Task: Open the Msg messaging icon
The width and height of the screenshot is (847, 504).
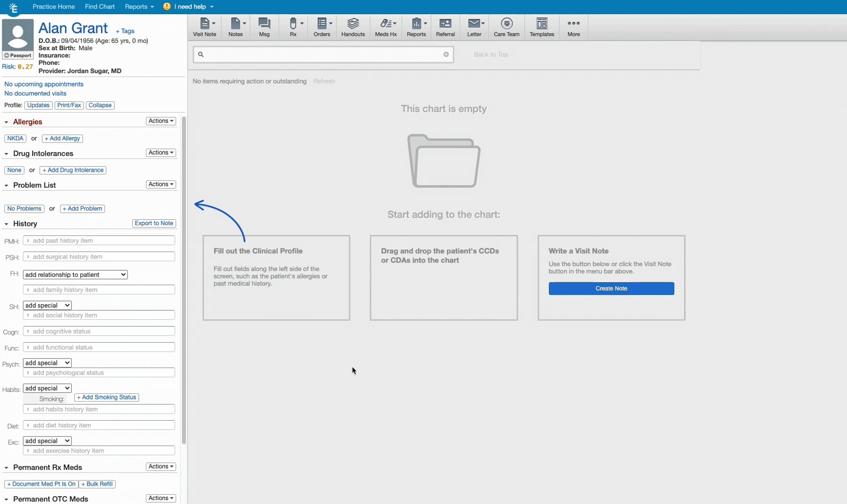Action: [264, 27]
